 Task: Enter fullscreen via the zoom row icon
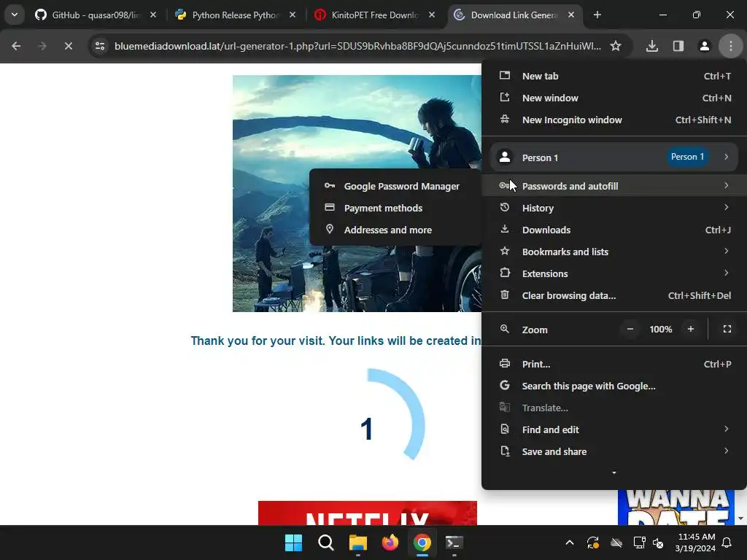point(727,329)
